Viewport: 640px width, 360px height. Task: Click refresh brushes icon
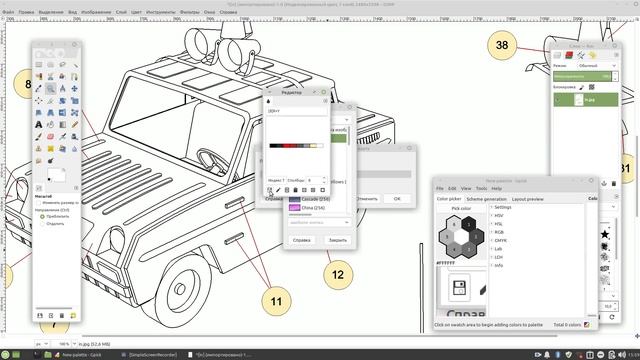611,317
